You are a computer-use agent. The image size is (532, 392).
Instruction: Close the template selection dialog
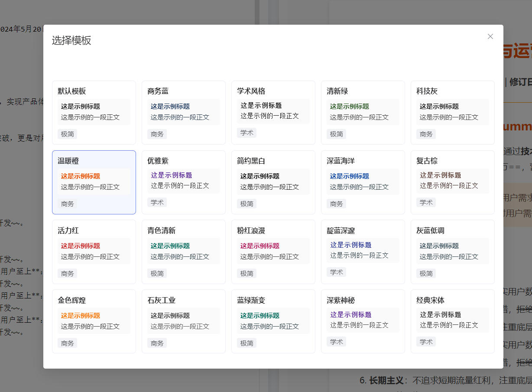coord(490,36)
